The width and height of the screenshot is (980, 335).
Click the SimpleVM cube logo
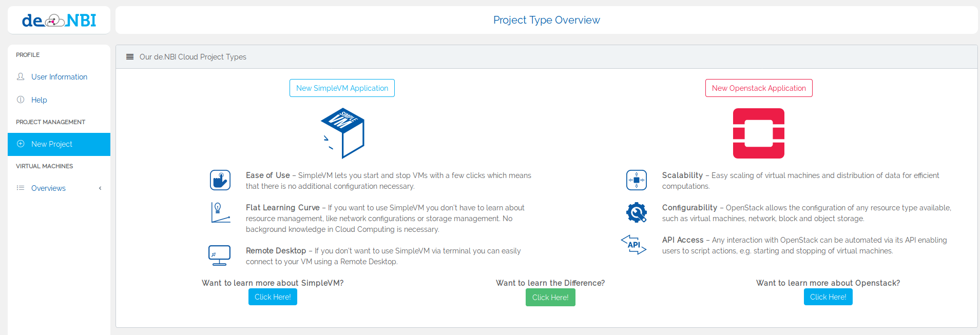pos(342,133)
